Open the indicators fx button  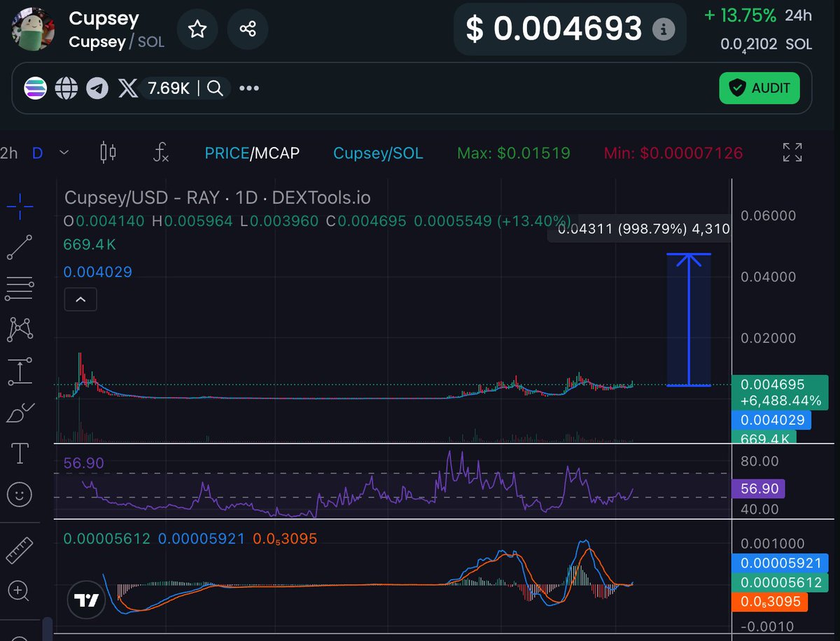tap(161, 153)
